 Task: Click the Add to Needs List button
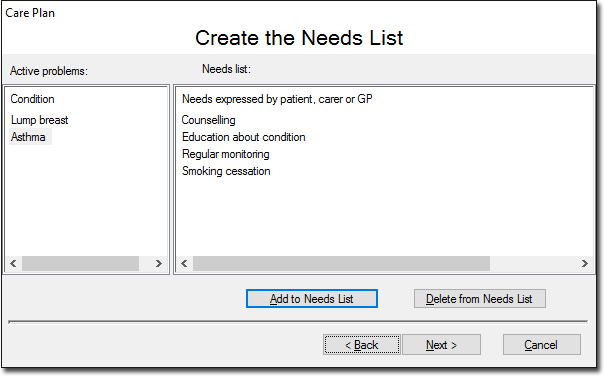point(312,299)
